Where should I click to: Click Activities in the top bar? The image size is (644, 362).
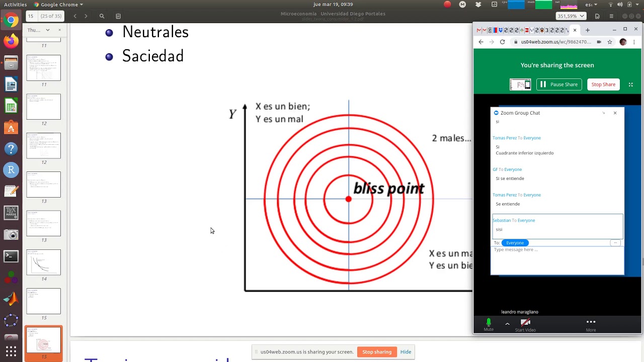[15, 5]
